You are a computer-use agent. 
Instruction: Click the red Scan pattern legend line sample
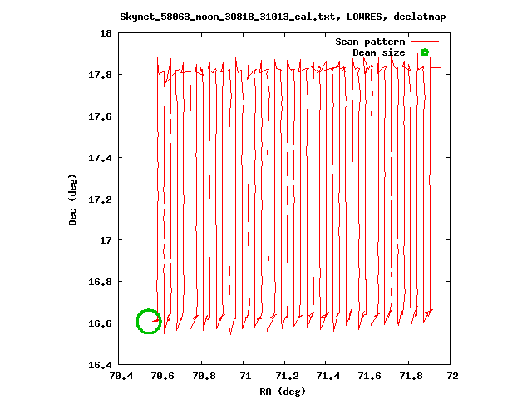(425, 41)
